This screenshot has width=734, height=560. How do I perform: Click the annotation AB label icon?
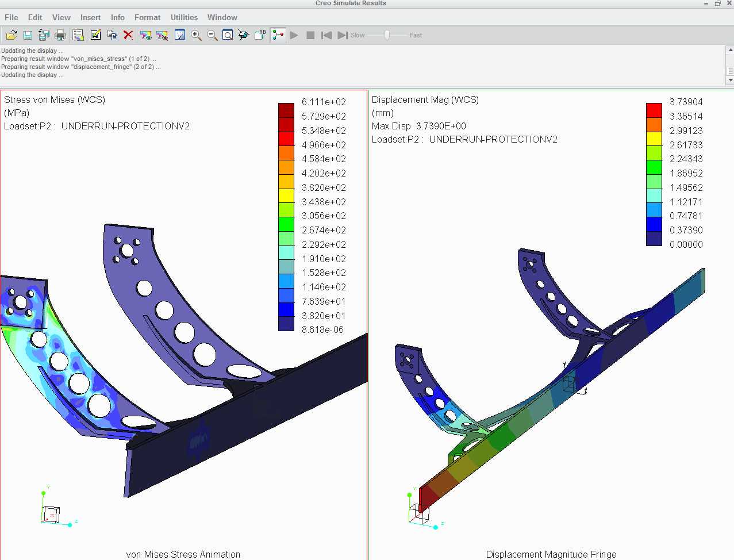[260, 35]
